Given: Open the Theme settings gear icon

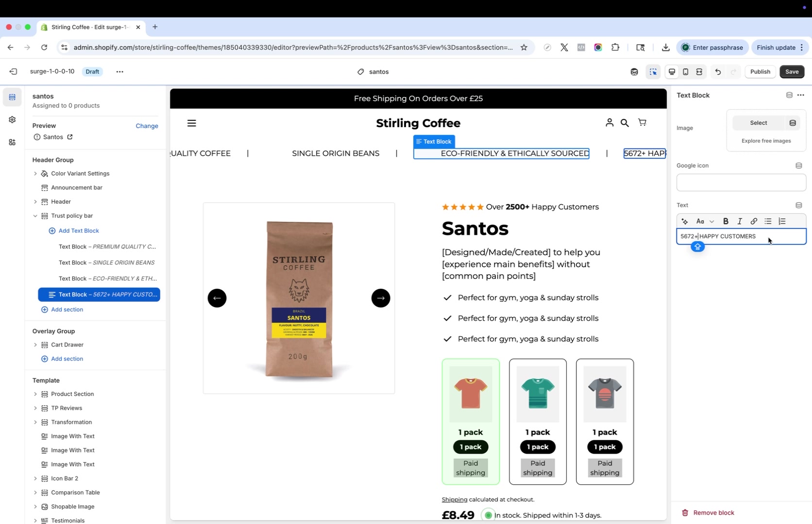Looking at the screenshot, I should point(12,120).
